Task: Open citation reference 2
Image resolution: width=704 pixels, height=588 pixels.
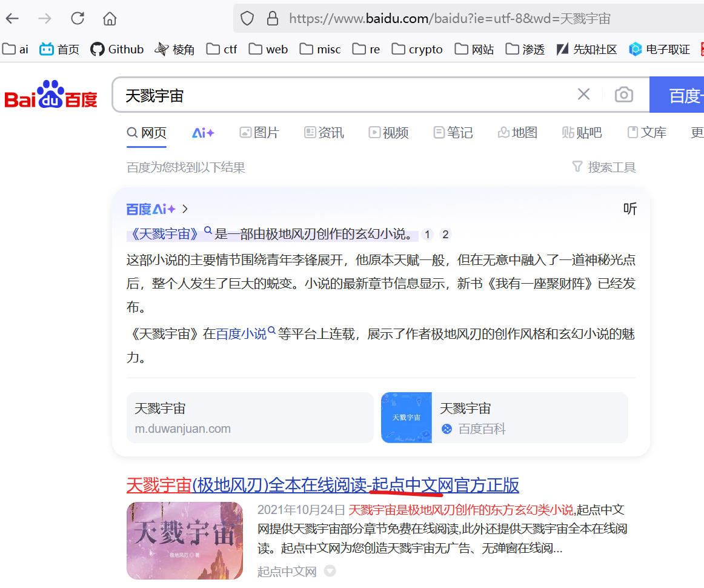Action: click(445, 235)
